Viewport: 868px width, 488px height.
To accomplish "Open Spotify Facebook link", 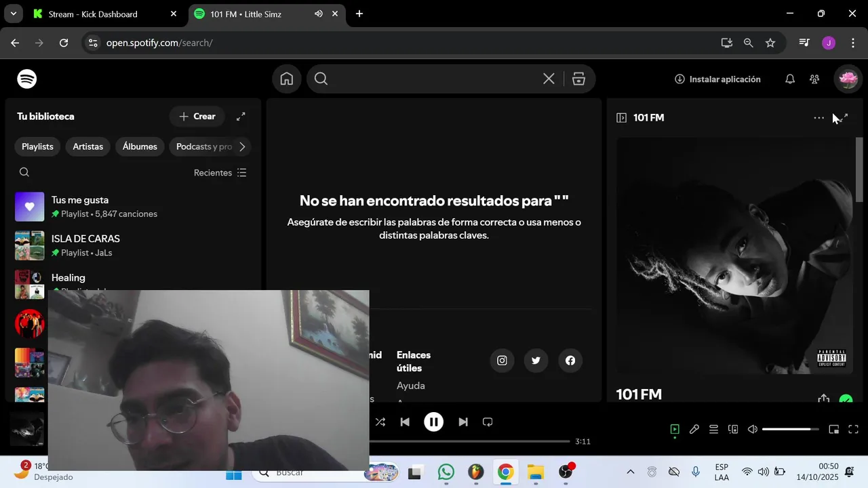I will point(570,361).
